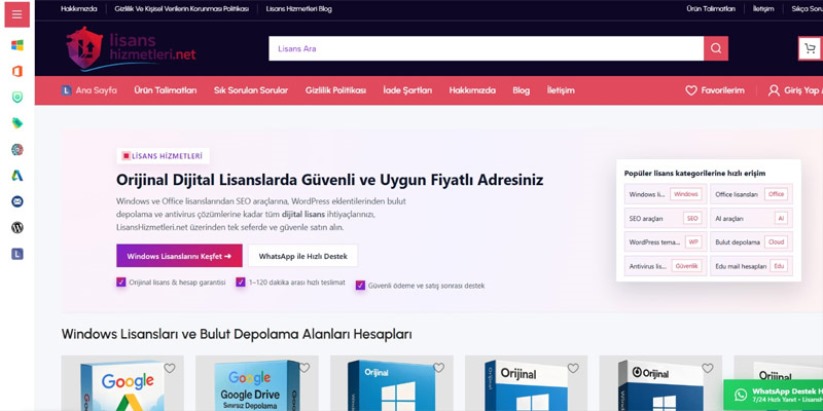Image resolution: width=823 pixels, height=411 pixels.
Task: Open the hamburger menu in the sidebar
Action: pyautogui.click(x=17, y=14)
